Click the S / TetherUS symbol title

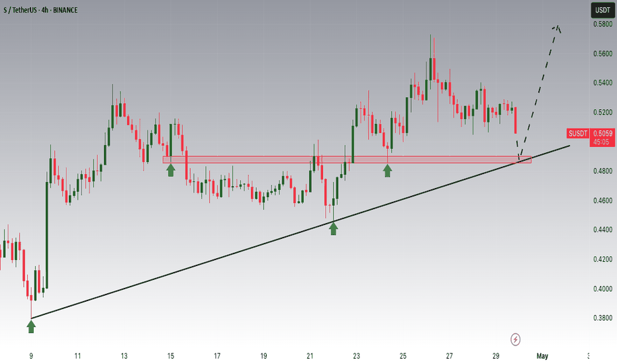point(40,10)
